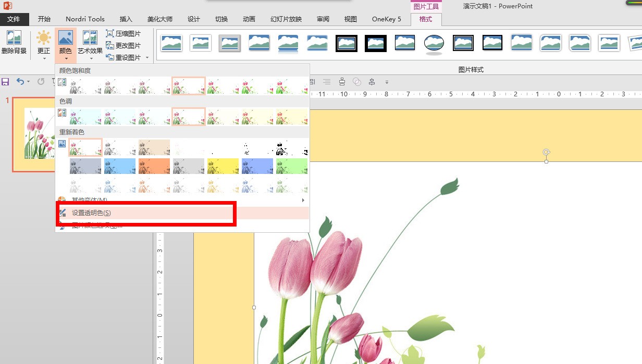The image size is (642, 364).
Task: Expand the 颜色 color dropdown arrow
Action: point(65,59)
